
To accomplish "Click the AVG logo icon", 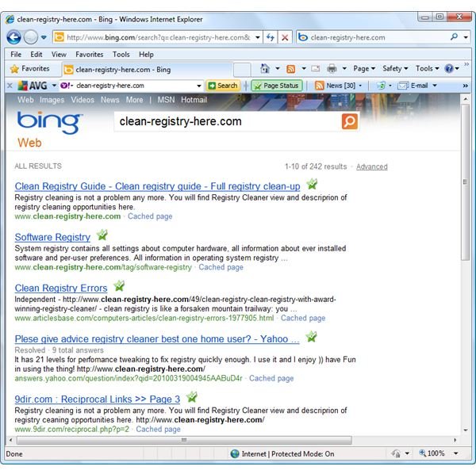I will (x=33, y=86).
